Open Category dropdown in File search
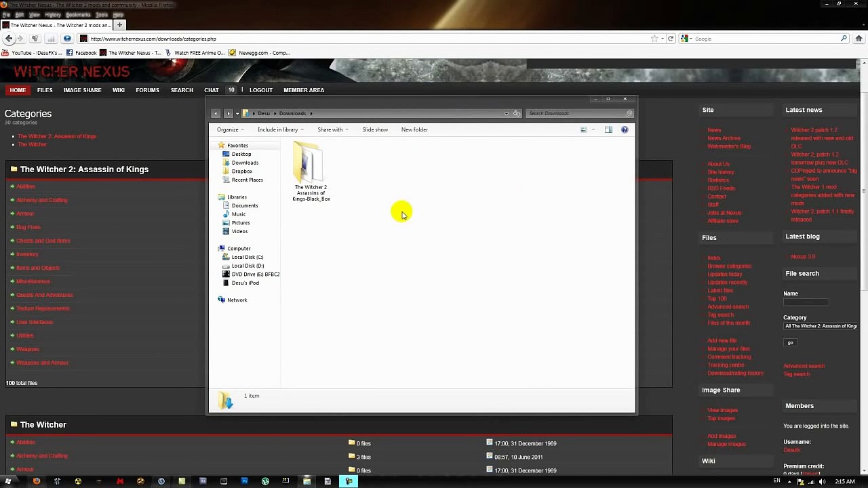 click(821, 326)
